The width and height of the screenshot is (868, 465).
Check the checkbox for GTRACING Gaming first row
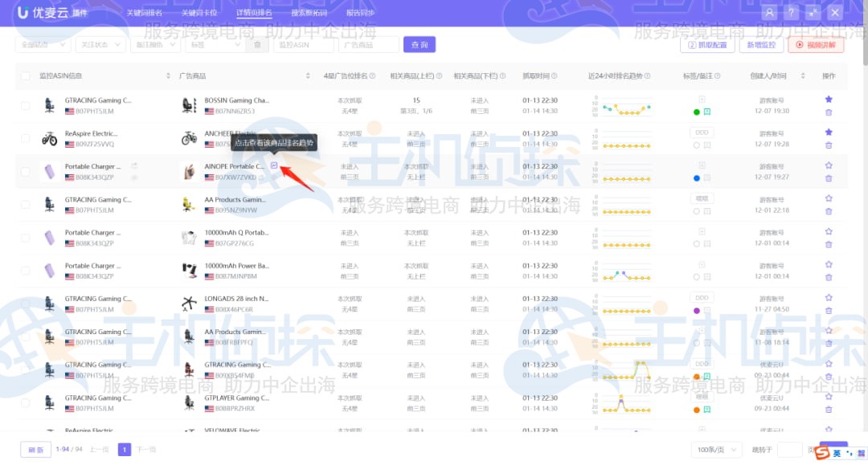23,104
